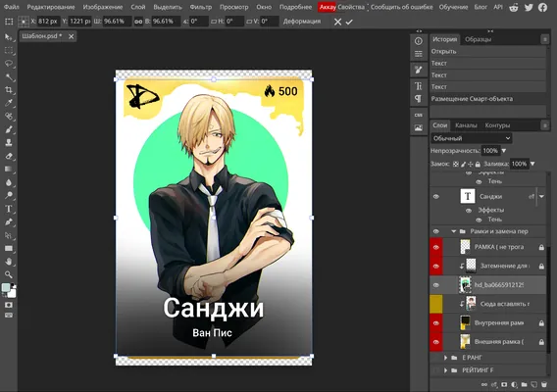Open the image preview panel icon

point(419,127)
